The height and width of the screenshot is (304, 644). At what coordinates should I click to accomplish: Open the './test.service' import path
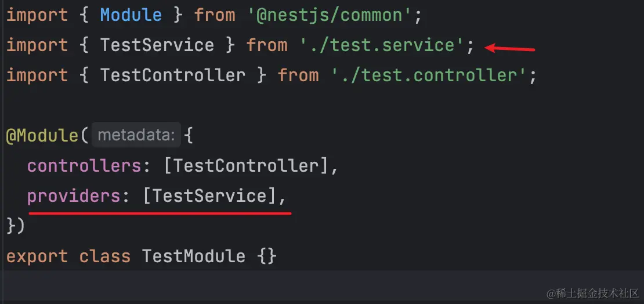click(x=382, y=45)
